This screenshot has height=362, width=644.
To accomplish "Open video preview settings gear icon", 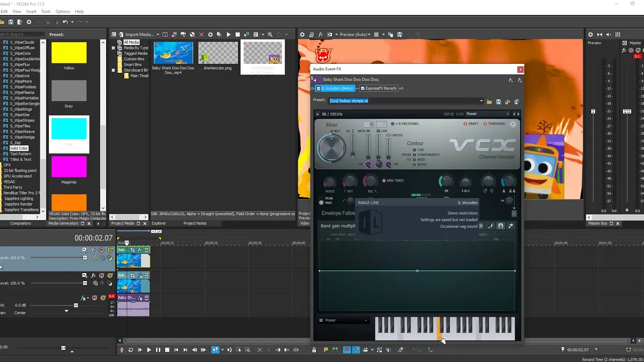I will [302, 35].
